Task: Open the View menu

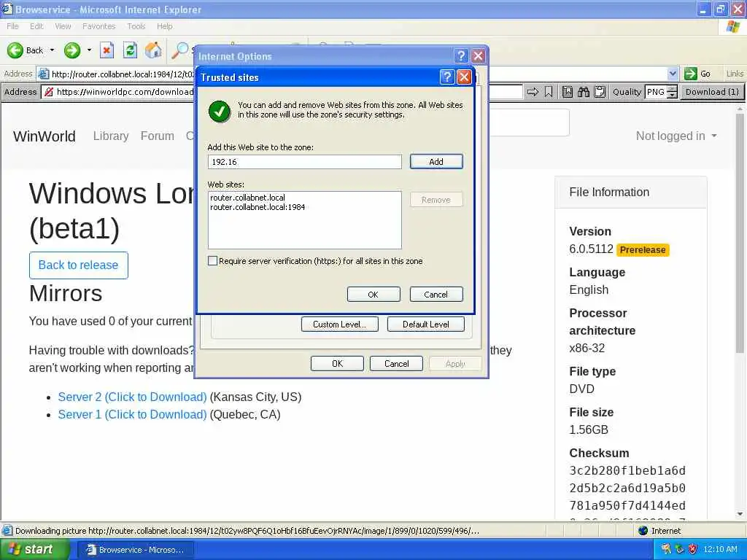Action: (63, 26)
